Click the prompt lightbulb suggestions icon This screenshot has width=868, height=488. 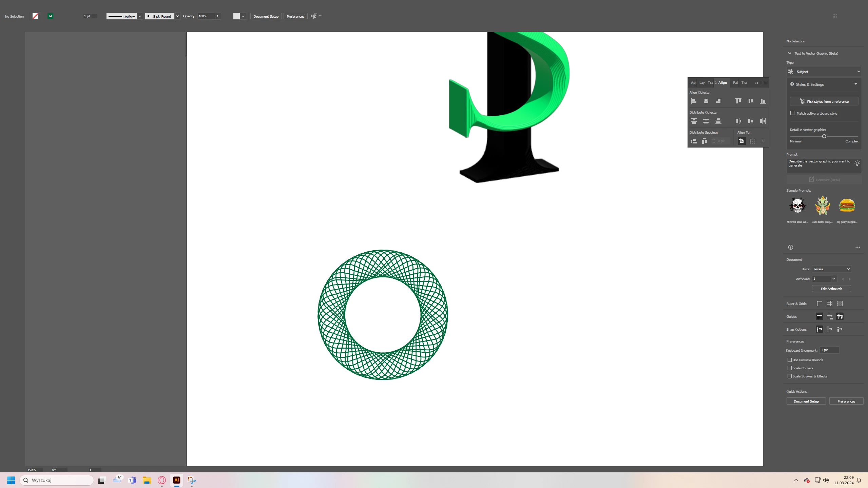[857, 163]
